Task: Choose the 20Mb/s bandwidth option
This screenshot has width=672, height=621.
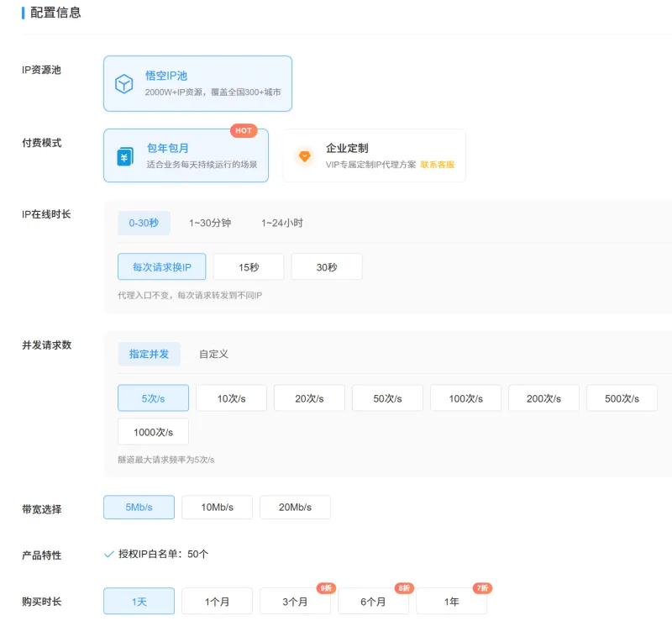Action: click(295, 508)
